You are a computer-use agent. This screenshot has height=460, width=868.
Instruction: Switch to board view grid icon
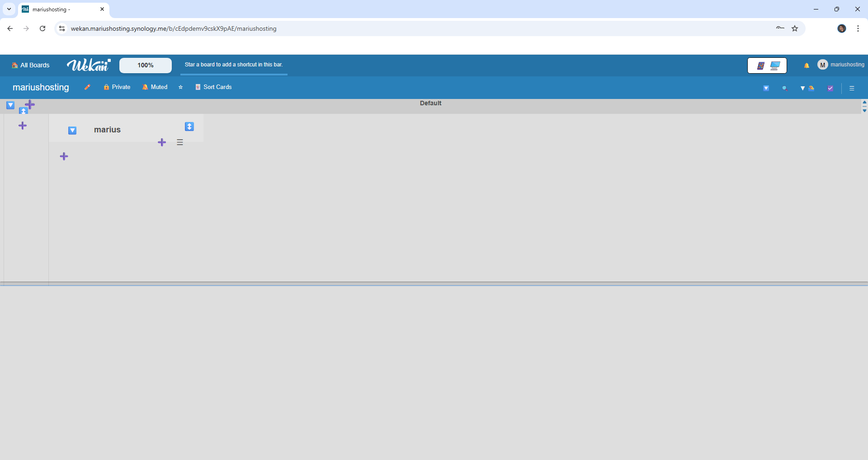tap(761, 65)
